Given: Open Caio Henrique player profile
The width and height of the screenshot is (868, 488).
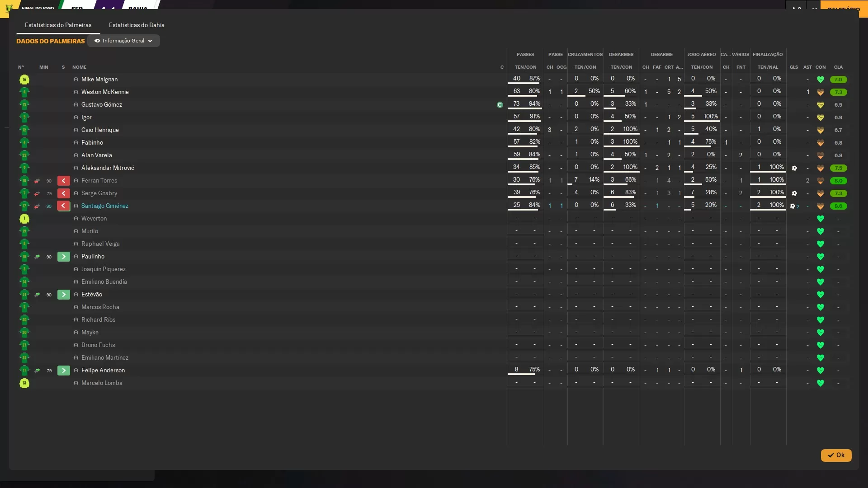Looking at the screenshot, I should coord(100,130).
